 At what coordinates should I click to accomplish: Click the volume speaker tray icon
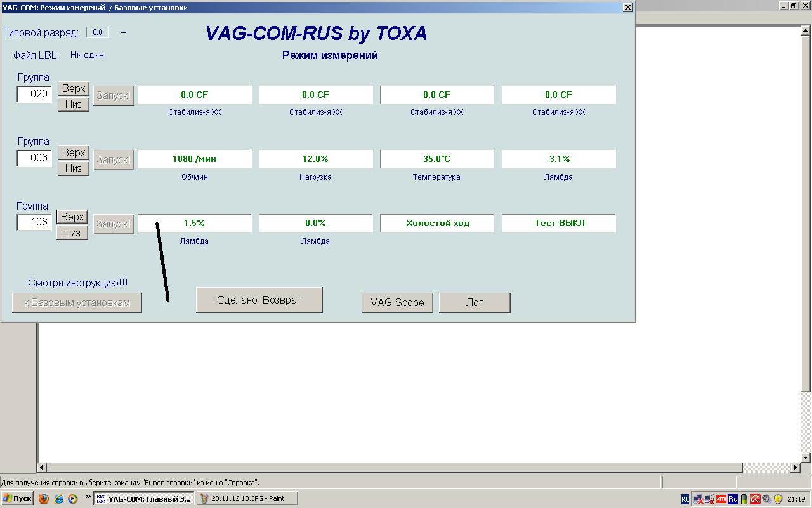[x=766, y=499]
